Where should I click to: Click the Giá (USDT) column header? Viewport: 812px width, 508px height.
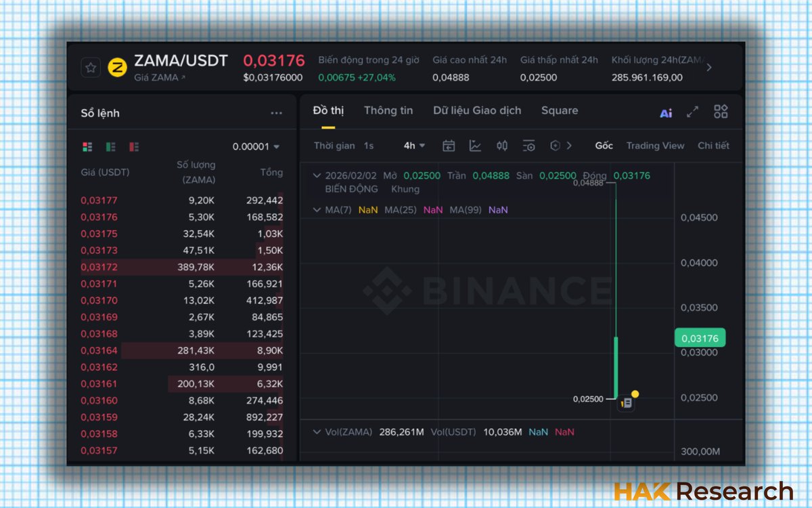(x=105, y=172)
